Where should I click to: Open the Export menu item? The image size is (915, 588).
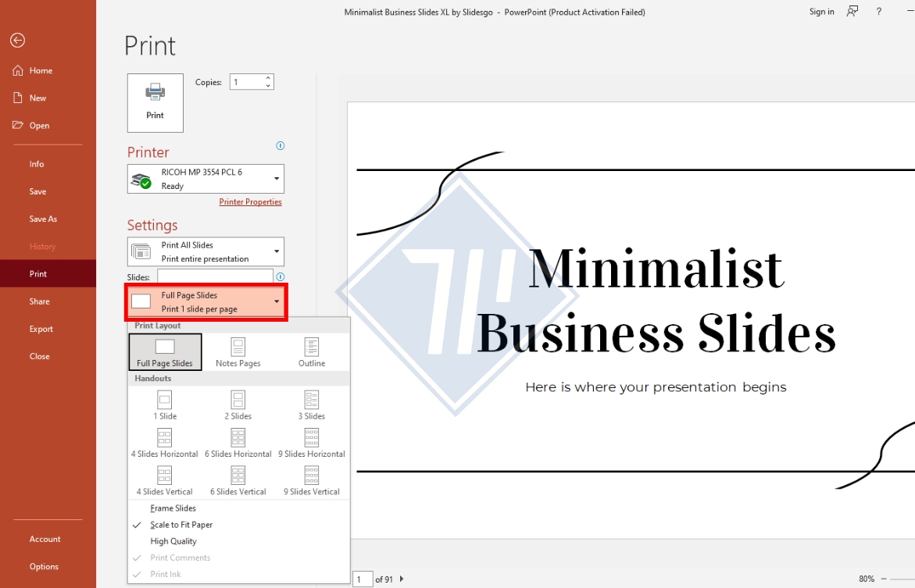[41, 329]
